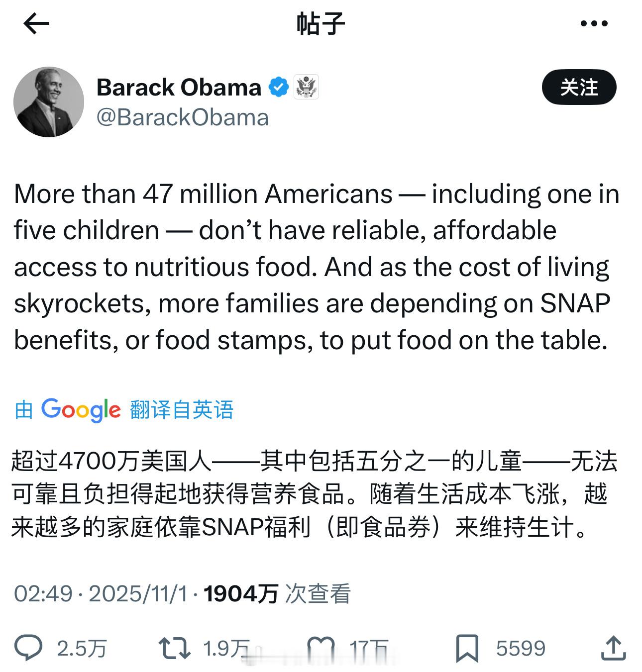Click the name Barack Obama

click(178, 87)
